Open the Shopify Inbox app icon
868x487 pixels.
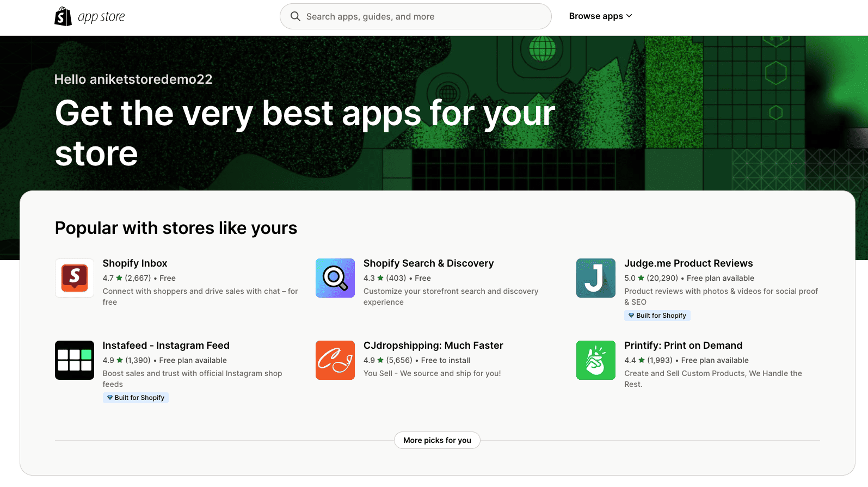click(75, 278)
